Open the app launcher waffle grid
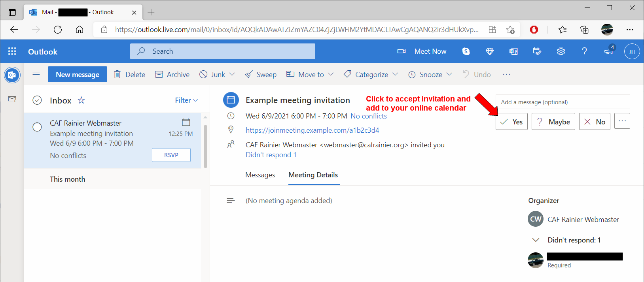Image resolution: width=644 pixels, height=282 pixels. click(12, 51)
